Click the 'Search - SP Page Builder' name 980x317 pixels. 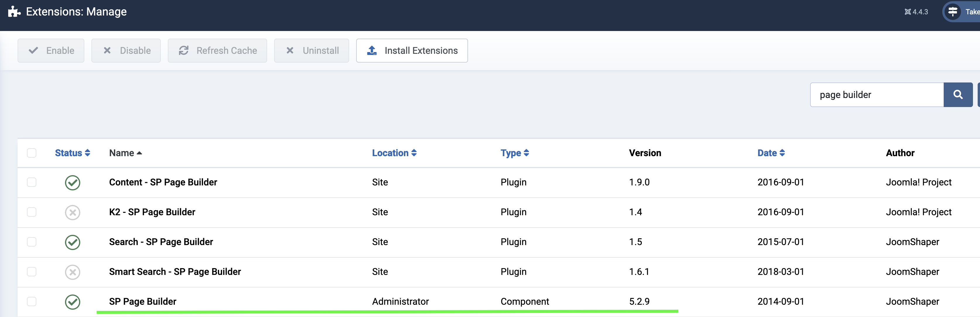161,242
